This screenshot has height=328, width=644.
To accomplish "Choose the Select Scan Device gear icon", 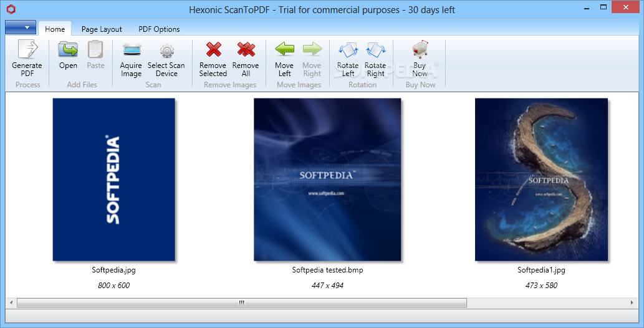I will 166,50.
